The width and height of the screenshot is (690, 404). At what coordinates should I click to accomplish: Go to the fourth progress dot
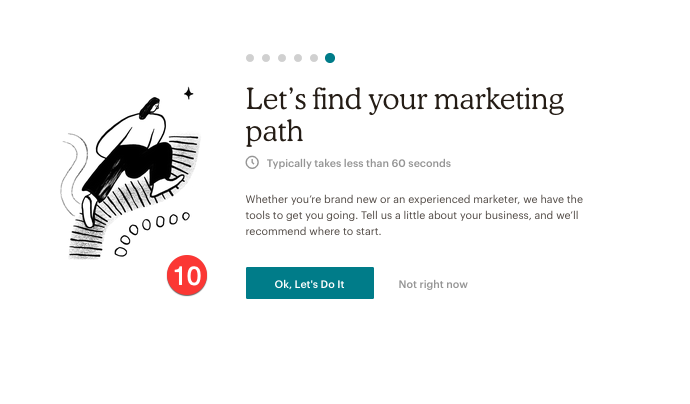(298, 58)
